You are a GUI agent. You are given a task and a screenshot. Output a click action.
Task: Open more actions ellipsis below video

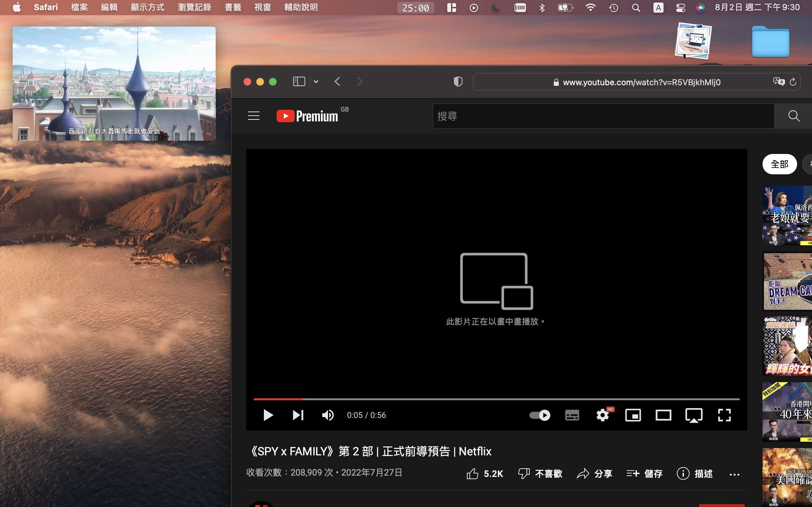tap(734, 474)
